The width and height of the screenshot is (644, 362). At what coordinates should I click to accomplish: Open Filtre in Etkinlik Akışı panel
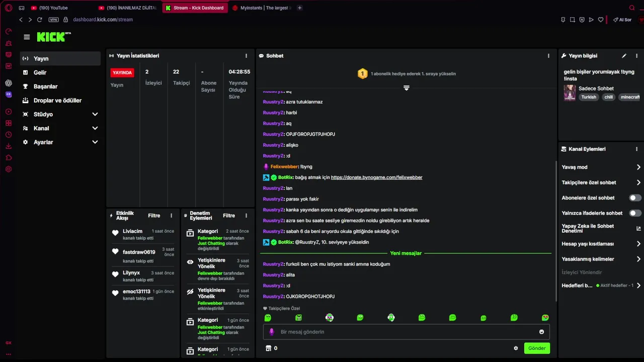click(x=154, y=216)
